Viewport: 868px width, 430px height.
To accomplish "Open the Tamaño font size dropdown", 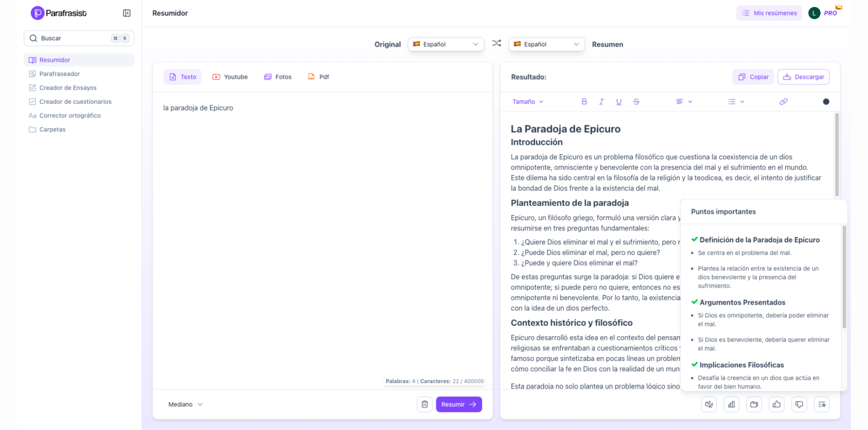I will pyautogui.click(x=528, y=102).
